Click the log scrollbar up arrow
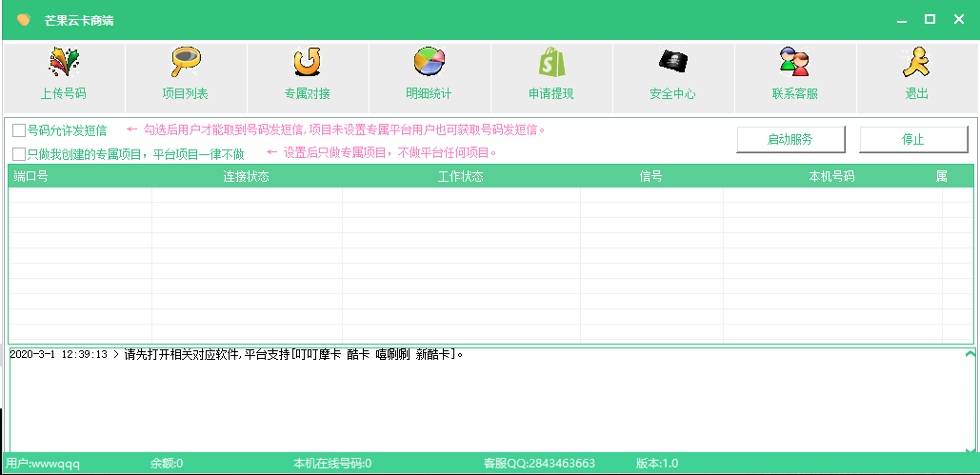Image resolution: width=980 pixels, height=475 pixels. 970,354
